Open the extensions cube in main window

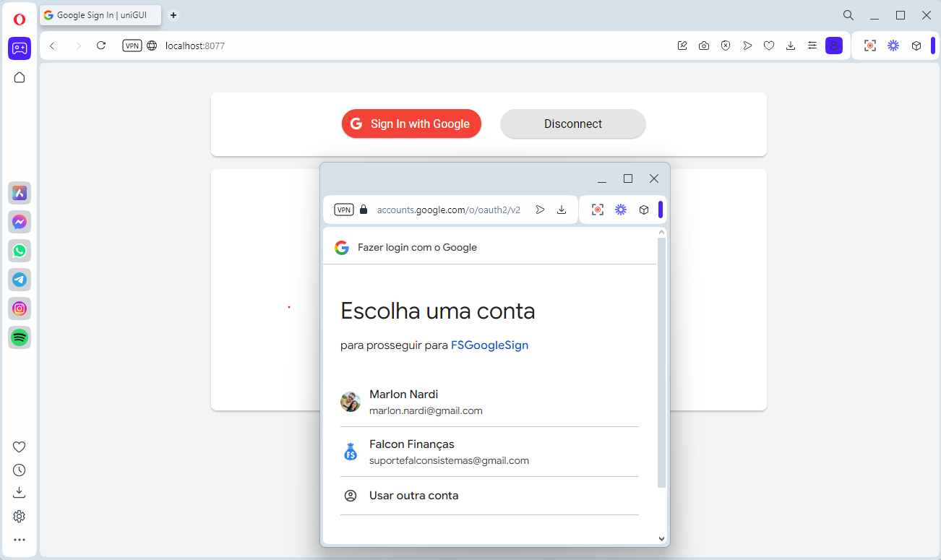pyautogui.click(x=916, y=46)
